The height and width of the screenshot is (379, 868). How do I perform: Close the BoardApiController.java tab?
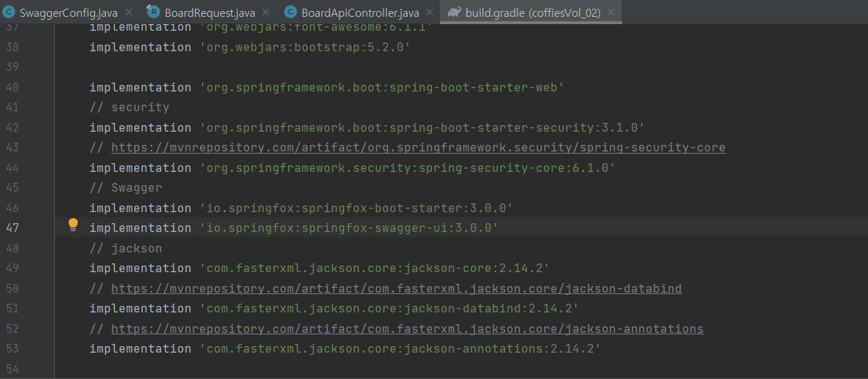[430, 12]
